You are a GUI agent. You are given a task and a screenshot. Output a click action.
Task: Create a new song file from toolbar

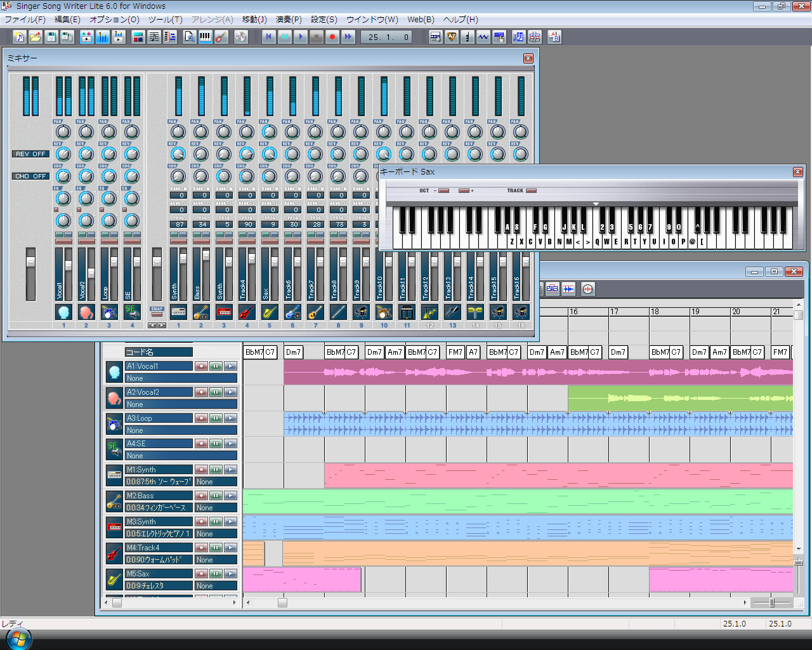pyautogui.click(x=20, y=37)
